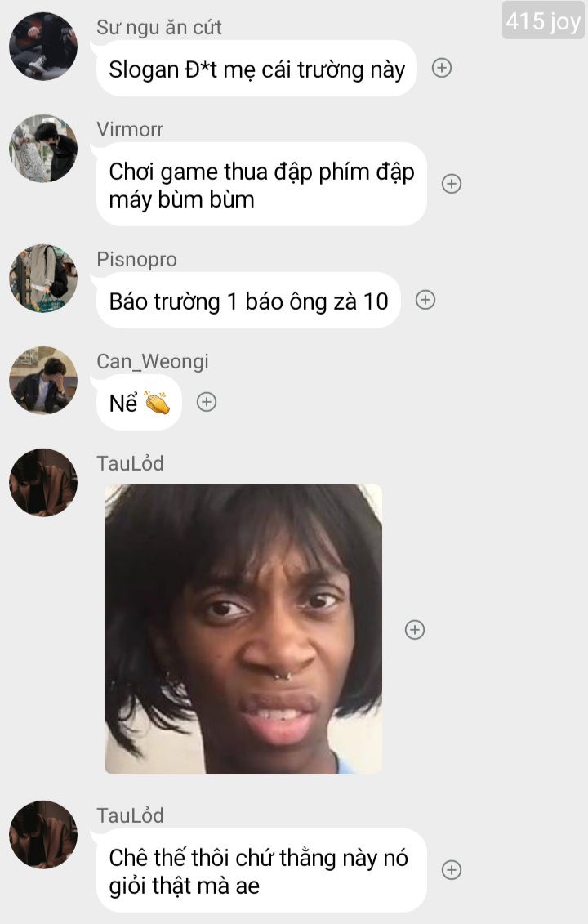
Task: Add reaction to the Chê thế thôi message
Action: click(x=452, y=870)
